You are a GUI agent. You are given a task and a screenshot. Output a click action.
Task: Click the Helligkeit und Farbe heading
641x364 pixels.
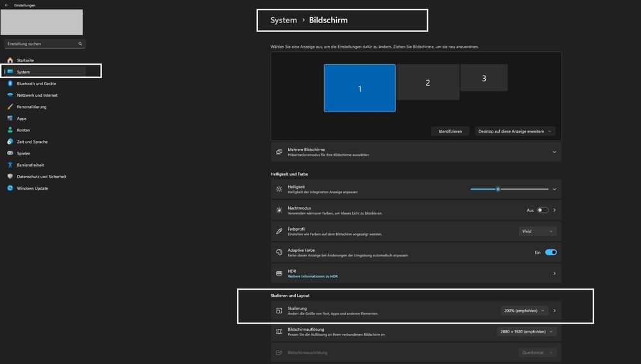click(x=289, y=174)
